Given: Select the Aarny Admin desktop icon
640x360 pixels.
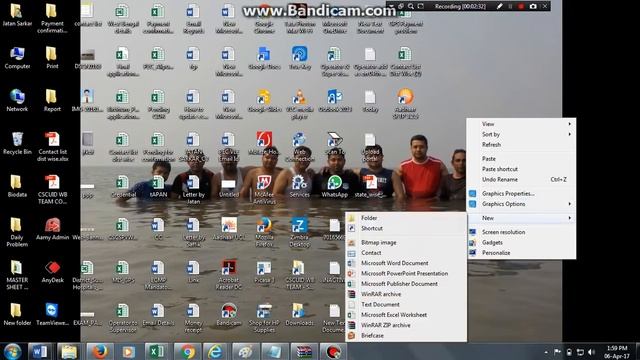Looking at the screenshot, I should [x=52, y=229].
